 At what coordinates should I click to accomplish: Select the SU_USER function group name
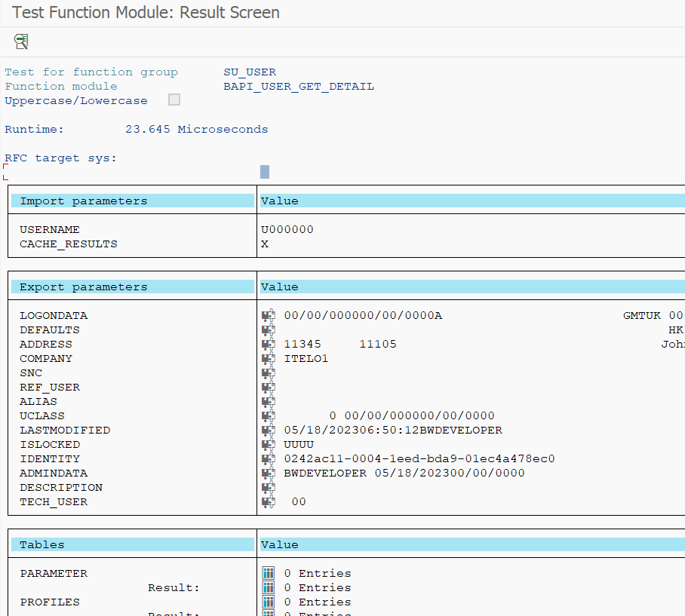(x=250, y=72)
